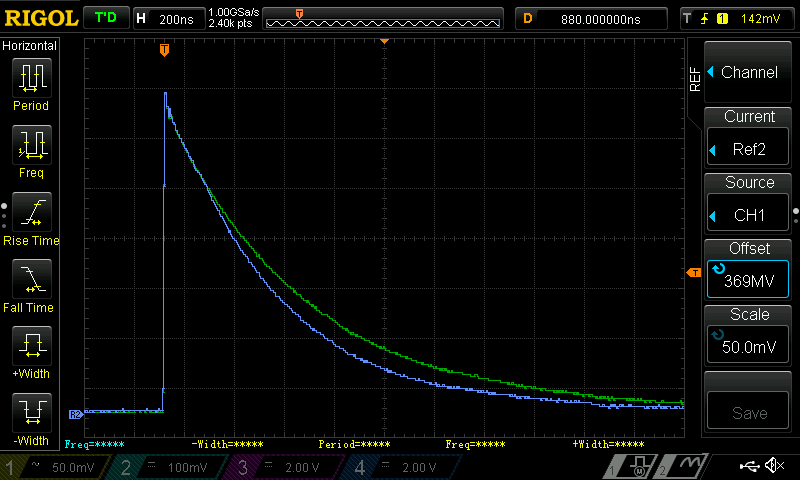Choose the Rise Time measurement
The image size is (800, 480).
click(30, 218)
